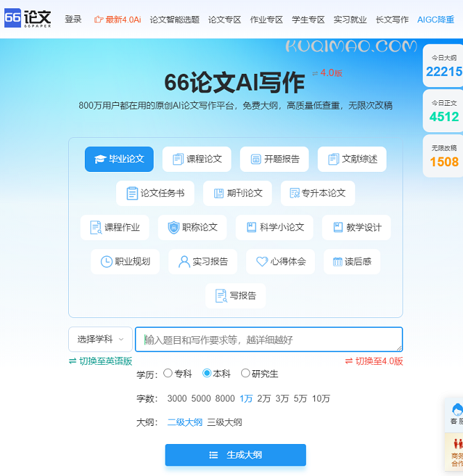This screenshot has height=476, width=463.
Task: Open 实习就业 navigation menu
Action: pos(350,19)
